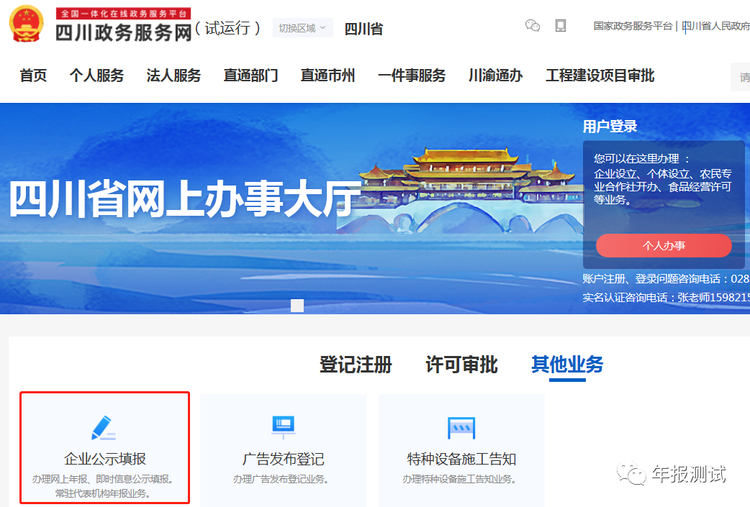Viewport: 750px width, 507px height.
Task: Click the 四川政务服务网 site title
Action: point(123,33)
